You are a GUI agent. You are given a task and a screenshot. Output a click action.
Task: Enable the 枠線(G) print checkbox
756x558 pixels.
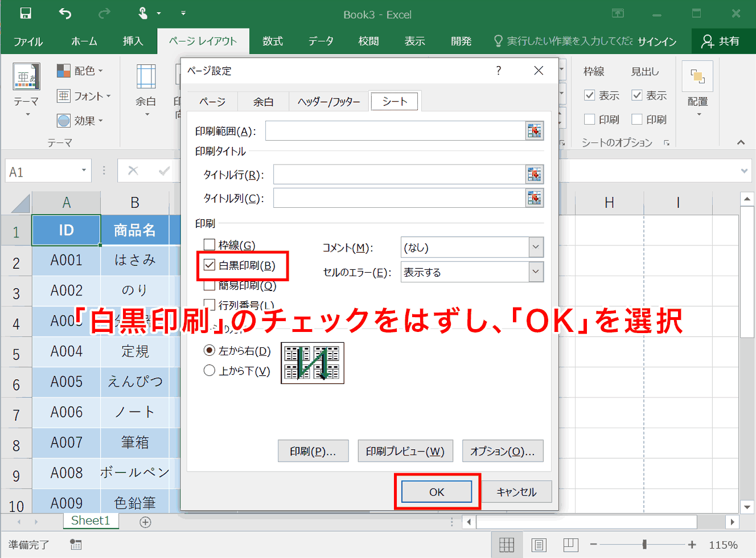[x=209, y=245]
